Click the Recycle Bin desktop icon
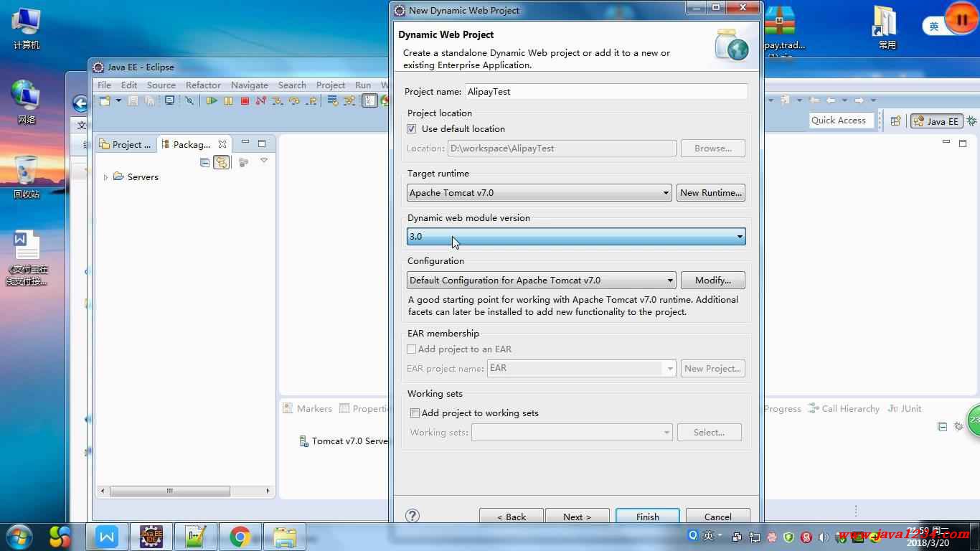Screen dimensions: 980x551 27,177
